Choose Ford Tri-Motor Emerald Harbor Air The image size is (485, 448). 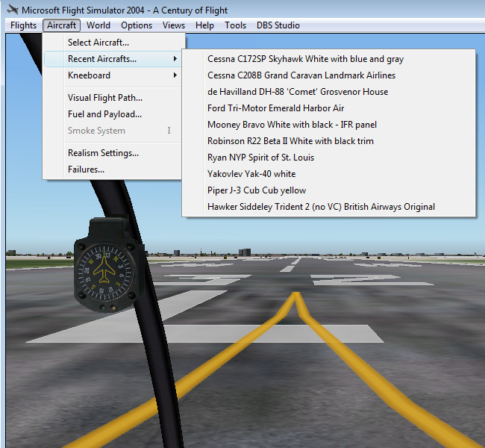pyautogui.click(x=328, y=108)
